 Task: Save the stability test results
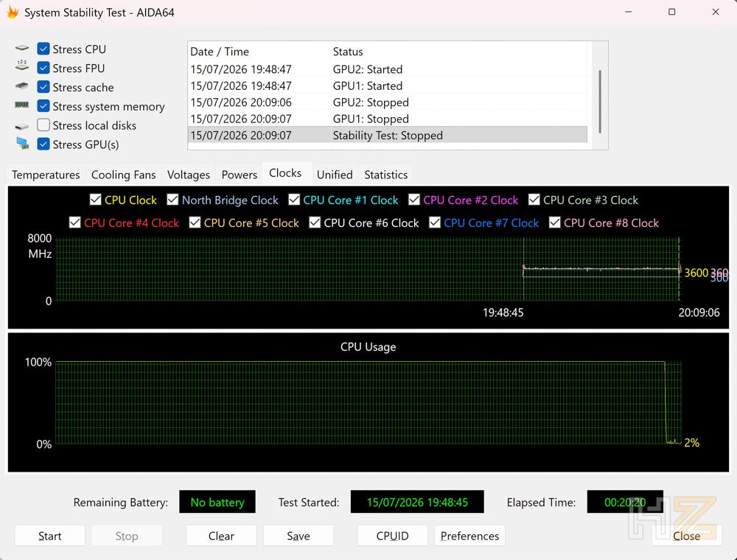click(298, 536)
